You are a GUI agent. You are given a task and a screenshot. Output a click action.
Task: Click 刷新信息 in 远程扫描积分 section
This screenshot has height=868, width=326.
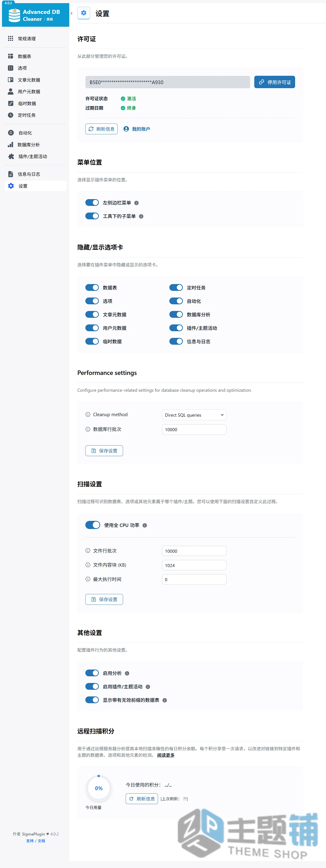[142, 799]
